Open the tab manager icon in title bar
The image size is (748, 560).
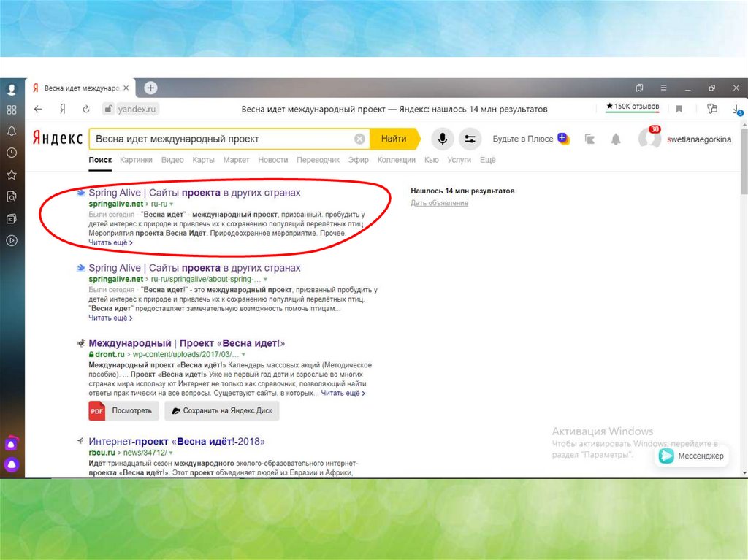pyautogui.click(x=639, y=88)
